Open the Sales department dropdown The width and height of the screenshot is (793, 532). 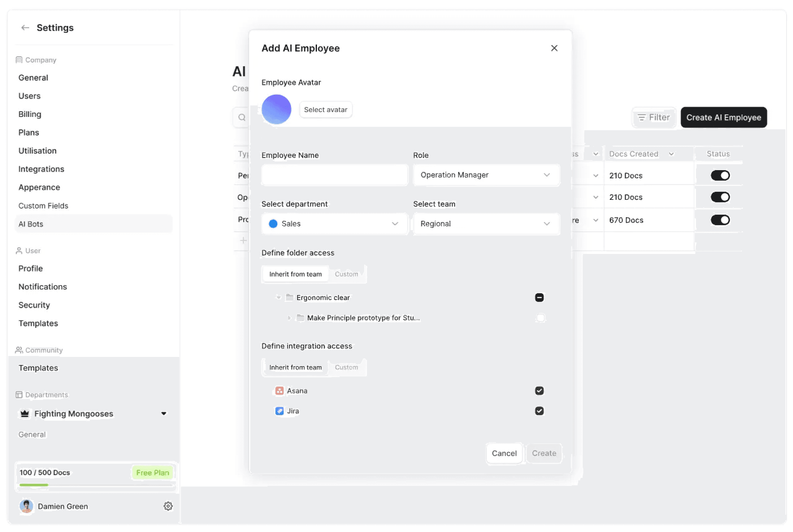(x=334, y=224)
